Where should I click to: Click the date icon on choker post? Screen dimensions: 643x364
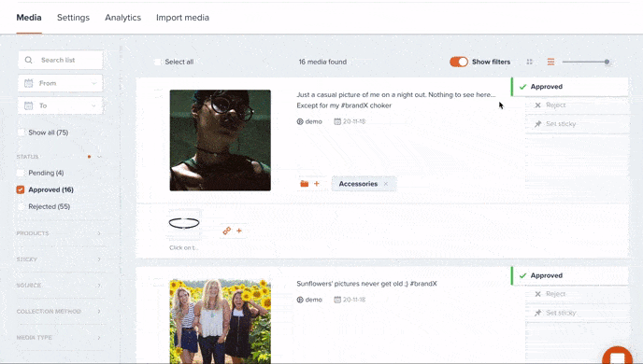click(x=337, y=121)
